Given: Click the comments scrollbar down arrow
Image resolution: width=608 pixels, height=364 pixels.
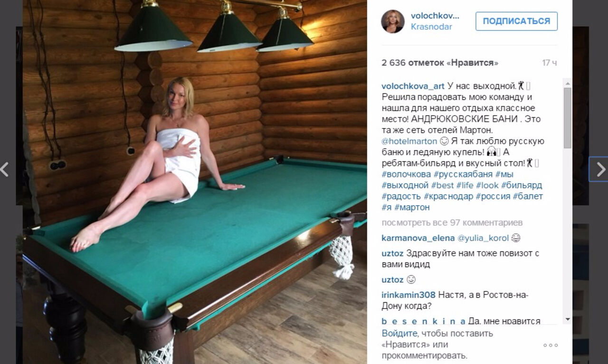Looking at the screenshot, I should click(x=567, y=319).
